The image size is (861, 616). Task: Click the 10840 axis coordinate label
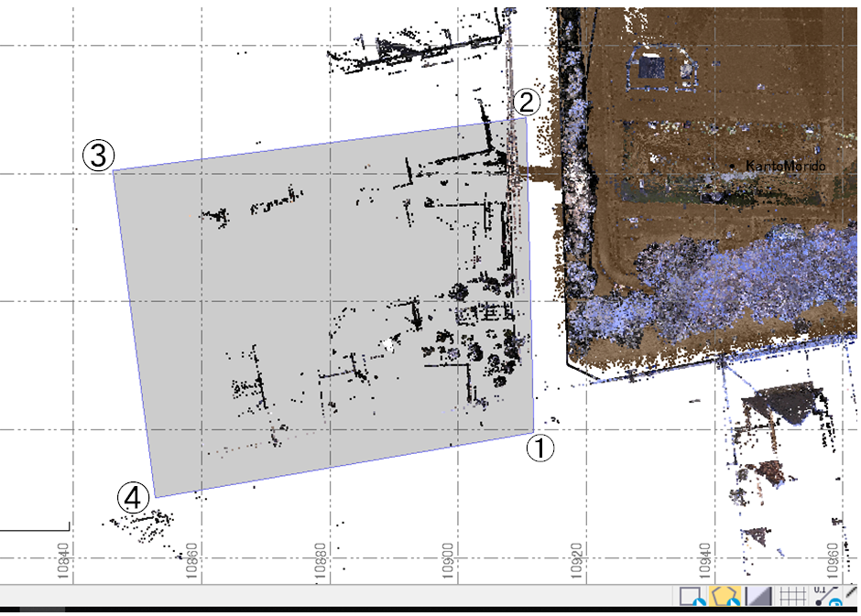[63, 560]
